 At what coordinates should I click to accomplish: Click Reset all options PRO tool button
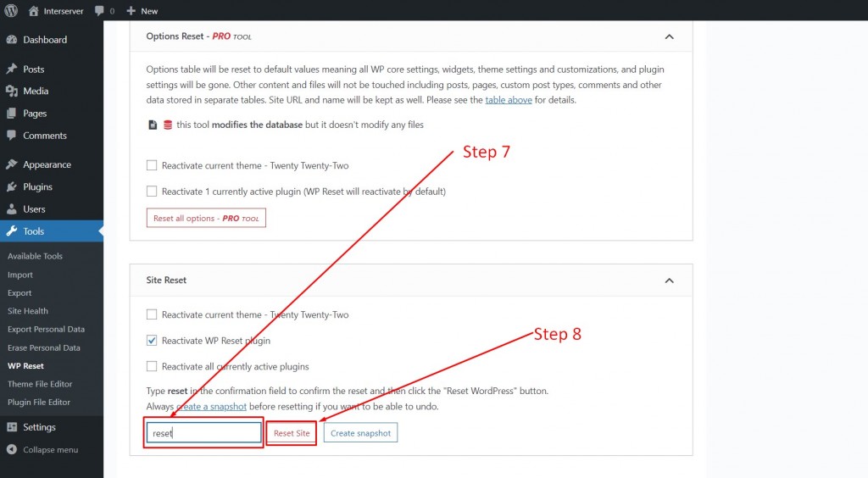tap(206, 218)
